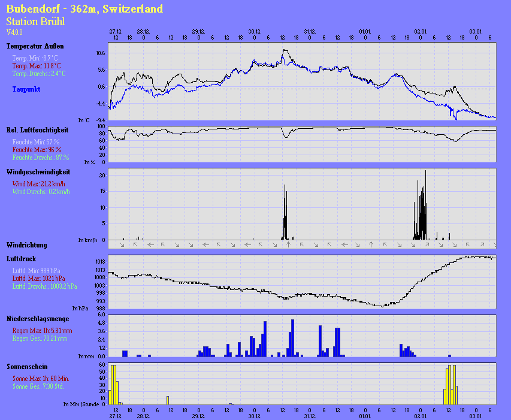Select the 'Station Brühl' subtitle

coord(35,22)
